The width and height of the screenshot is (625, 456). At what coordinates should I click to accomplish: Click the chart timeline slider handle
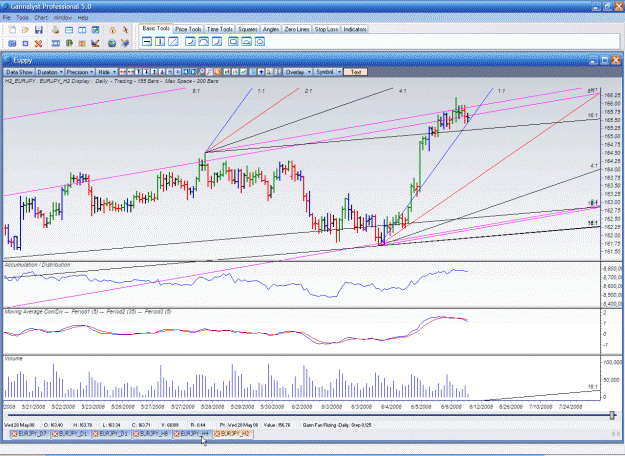coord(612,415)
